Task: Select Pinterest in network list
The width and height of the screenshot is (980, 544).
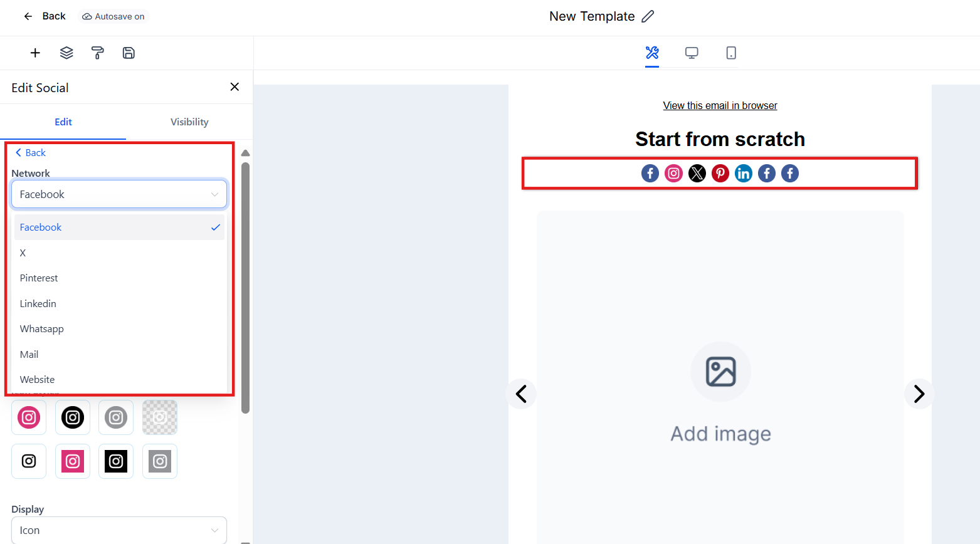Action: [119, 278]
